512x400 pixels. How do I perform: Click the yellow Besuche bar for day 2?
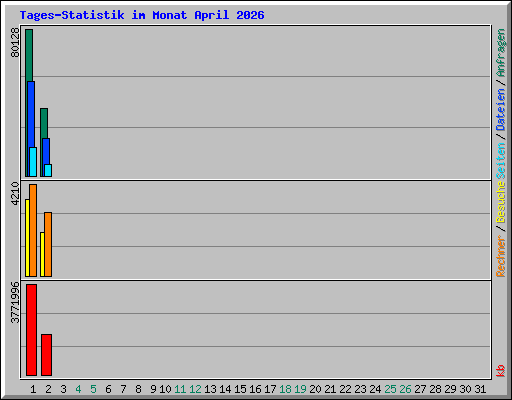[x=42, y=254]
